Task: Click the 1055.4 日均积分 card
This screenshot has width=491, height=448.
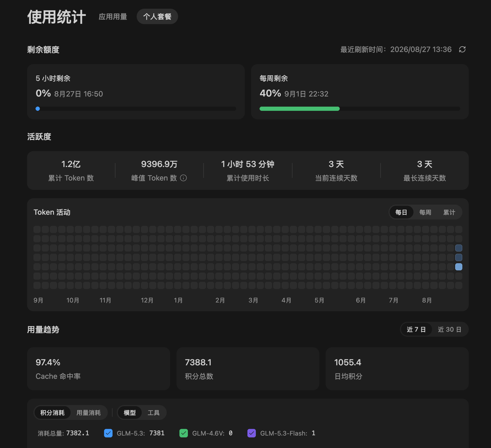Action: click(x=397, y=369)
